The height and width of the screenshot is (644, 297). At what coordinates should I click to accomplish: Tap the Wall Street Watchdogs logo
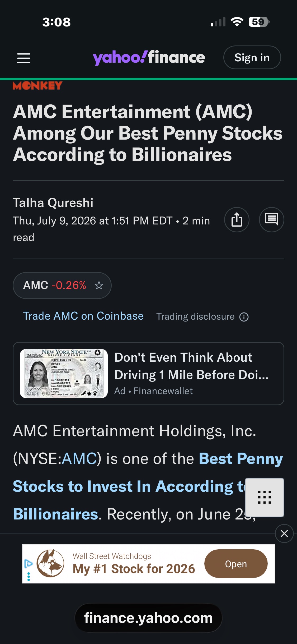[x=50, y=563]
